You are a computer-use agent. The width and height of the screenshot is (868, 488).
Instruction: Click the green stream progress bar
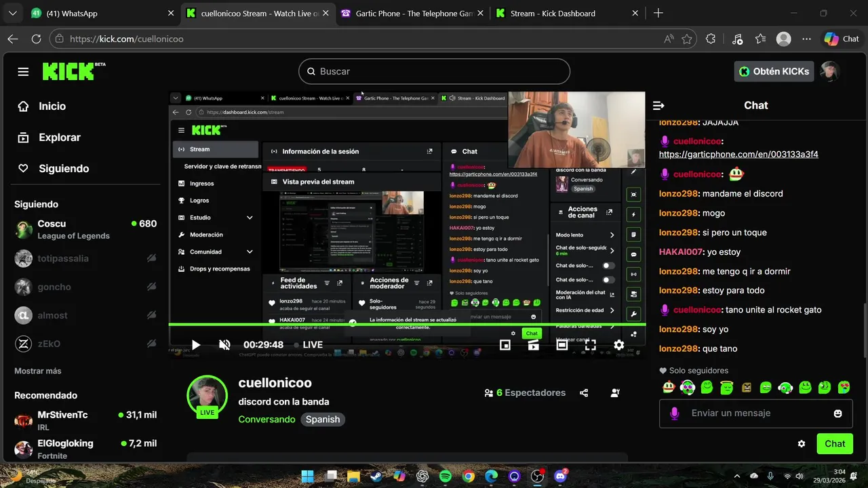[x=407, y=324]
